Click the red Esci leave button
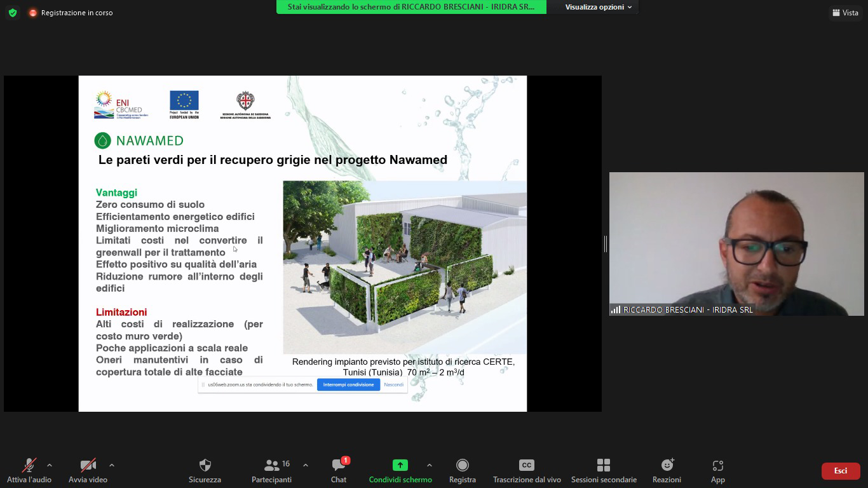 tap(841, 471)
